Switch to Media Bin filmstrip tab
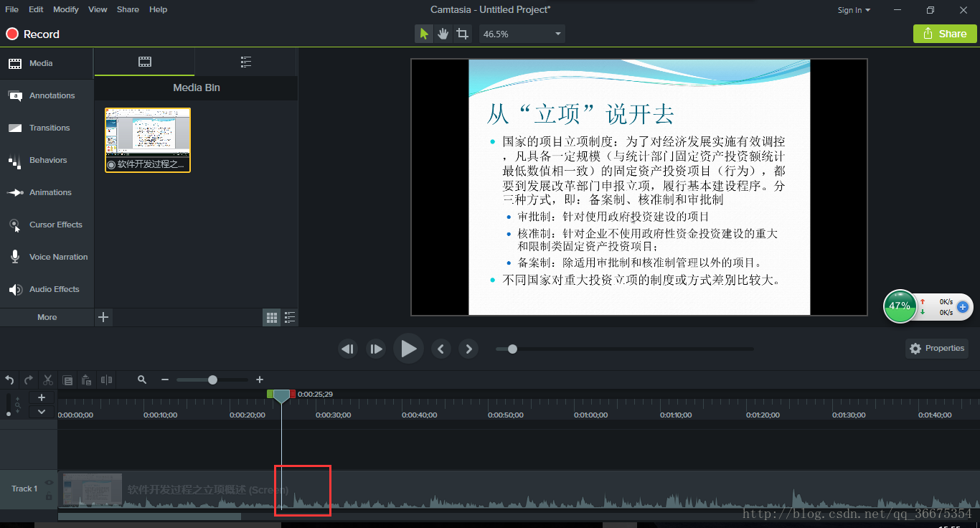 click(x=145, y=62)
